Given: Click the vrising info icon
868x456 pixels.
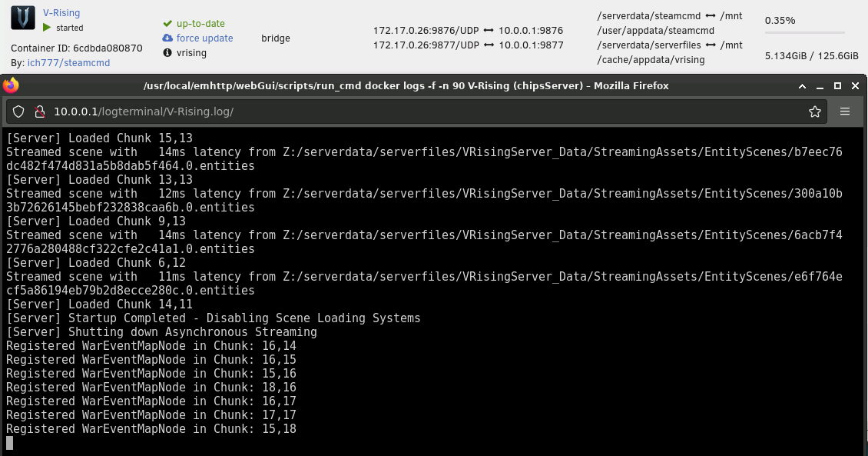Looking at the screenshot, I should [167, 52].
